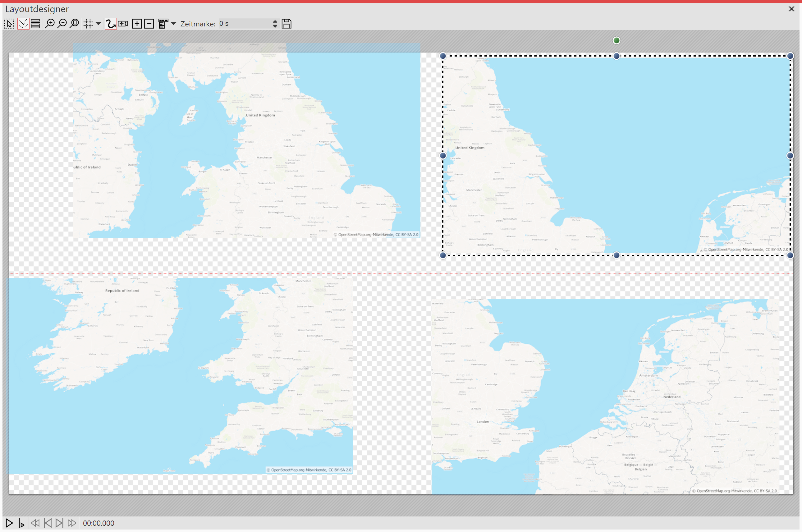Viewport: 802px width, 532px height.
Task: Save the layout using the floppy disk icon
Action: [286, 23]
